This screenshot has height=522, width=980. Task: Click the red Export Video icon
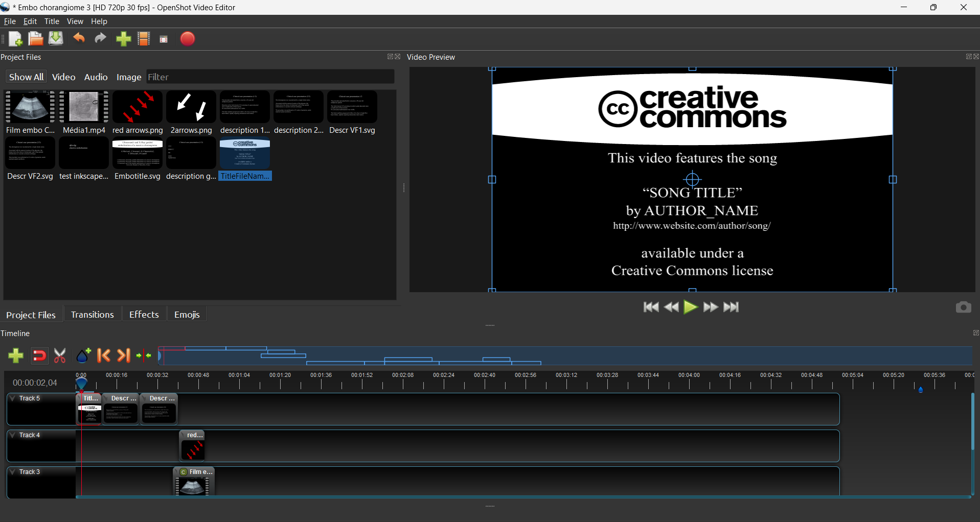187,39
